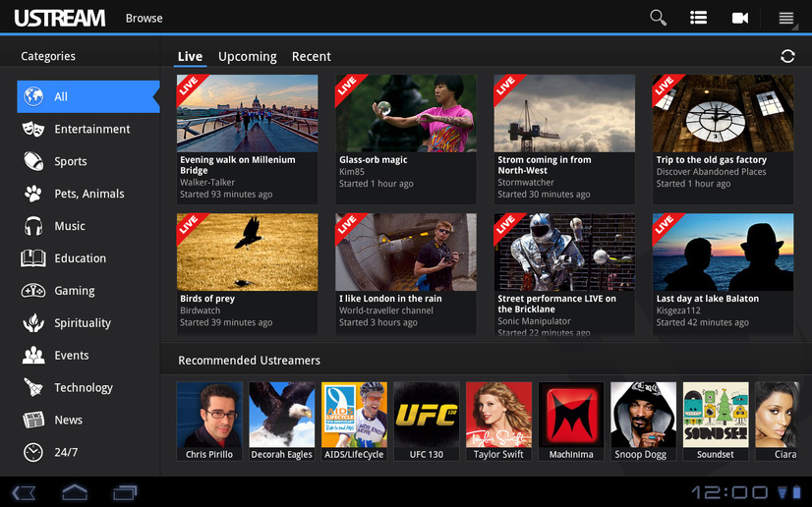Select the Entertainment masks icon
The height and width of the screenshot is (507, 812).
click(33, 129)
